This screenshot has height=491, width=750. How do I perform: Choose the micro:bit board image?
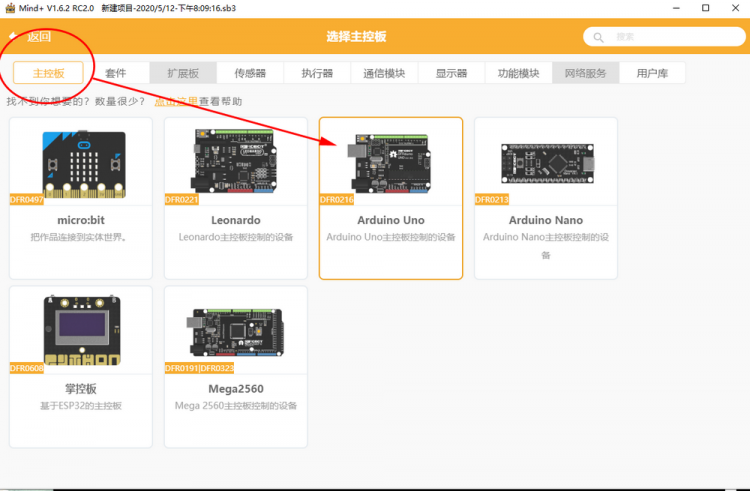(x=84, y=164)
